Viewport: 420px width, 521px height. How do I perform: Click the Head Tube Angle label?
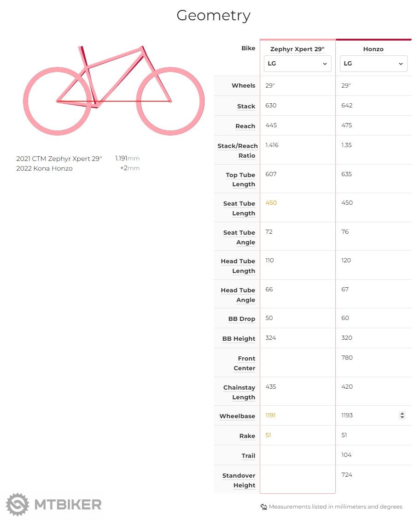pyautogui.click(x=238, y=295)
